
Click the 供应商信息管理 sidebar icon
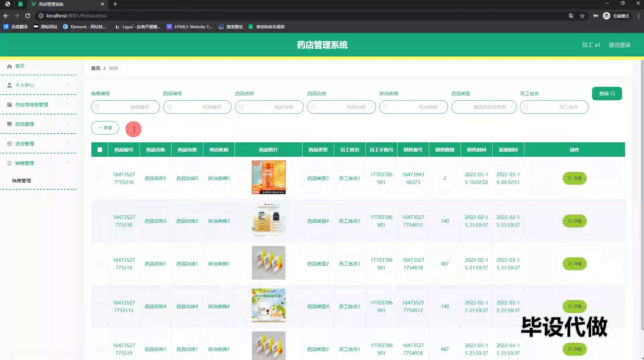point(9,105)
